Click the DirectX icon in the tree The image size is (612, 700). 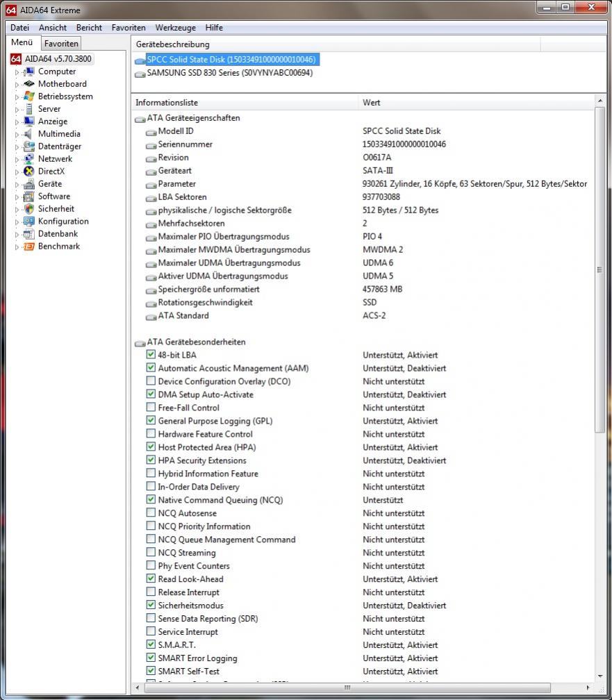coord(29,172)
